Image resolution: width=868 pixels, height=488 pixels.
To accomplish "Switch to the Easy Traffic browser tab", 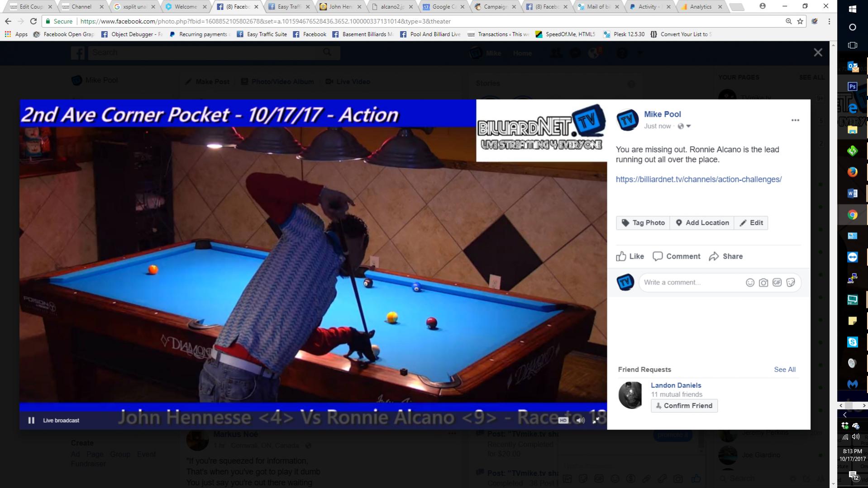I will coord(288,7).
